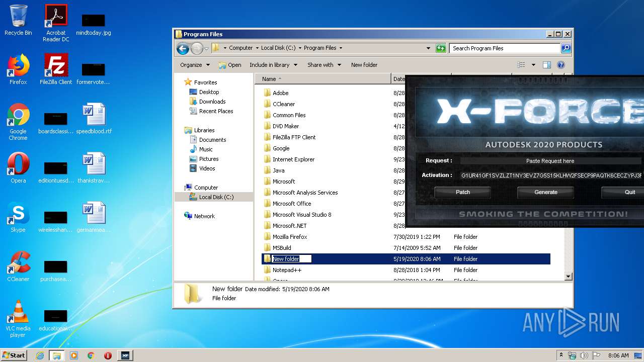
Task: Switch to X-Force keygen taskbar button
Action: click(x=125, y=355)
